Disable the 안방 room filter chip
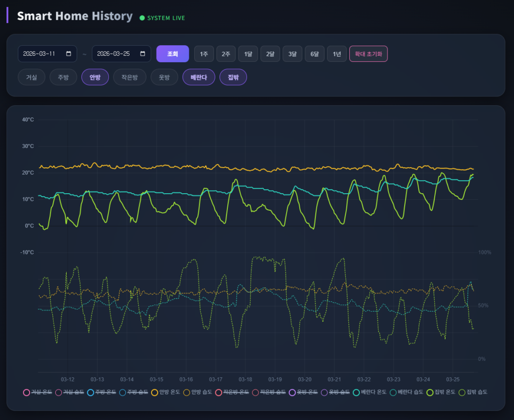The image size is (514, 420). coord(95,77)
